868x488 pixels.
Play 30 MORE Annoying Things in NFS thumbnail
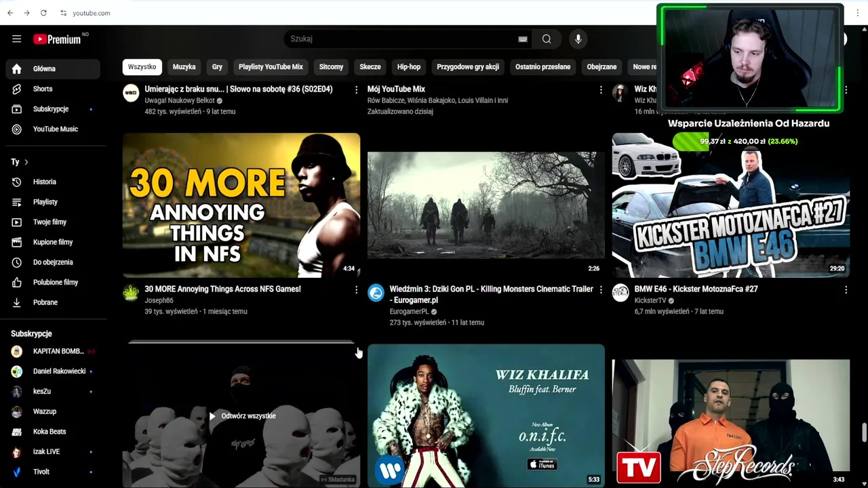241,205
